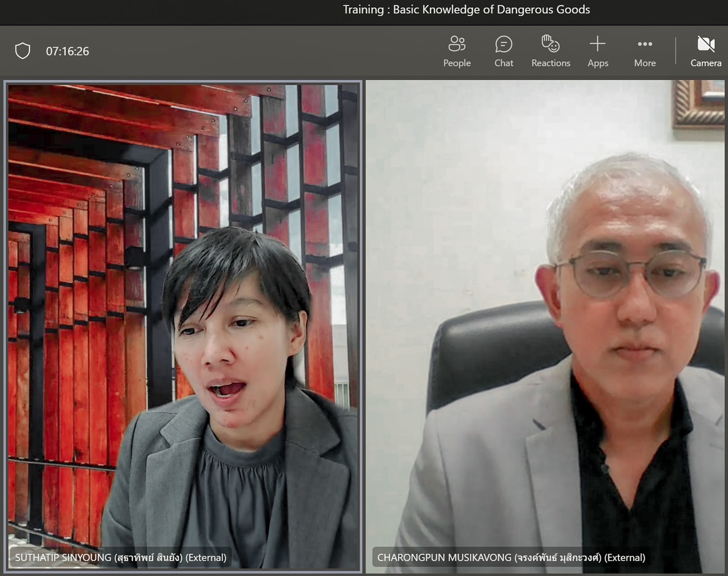
Task: Click the shield security icon
Action: (23, 51)
